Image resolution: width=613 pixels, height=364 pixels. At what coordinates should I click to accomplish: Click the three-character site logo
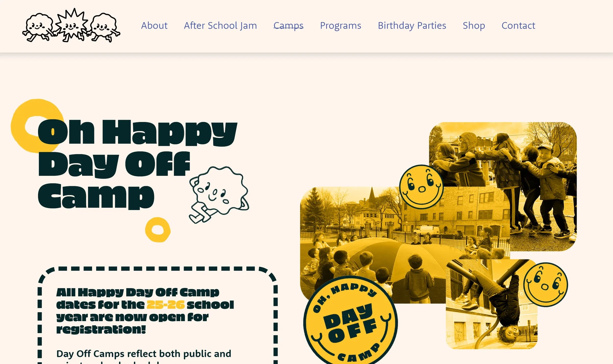pyautogui.click(x=71, y=25)
